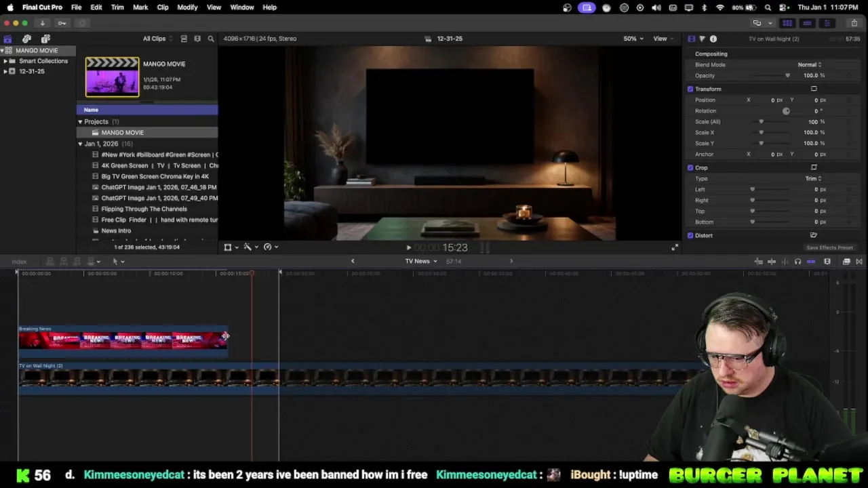The image size is (868, 488).
Task: Open the Effects browser
Action: pyautogui.click(x=846, y=262)
